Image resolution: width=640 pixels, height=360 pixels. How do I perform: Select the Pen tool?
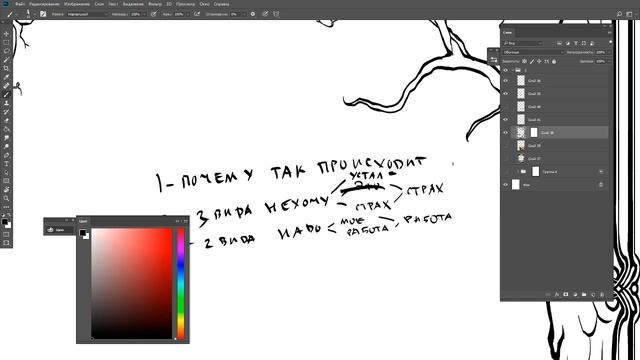6,155
